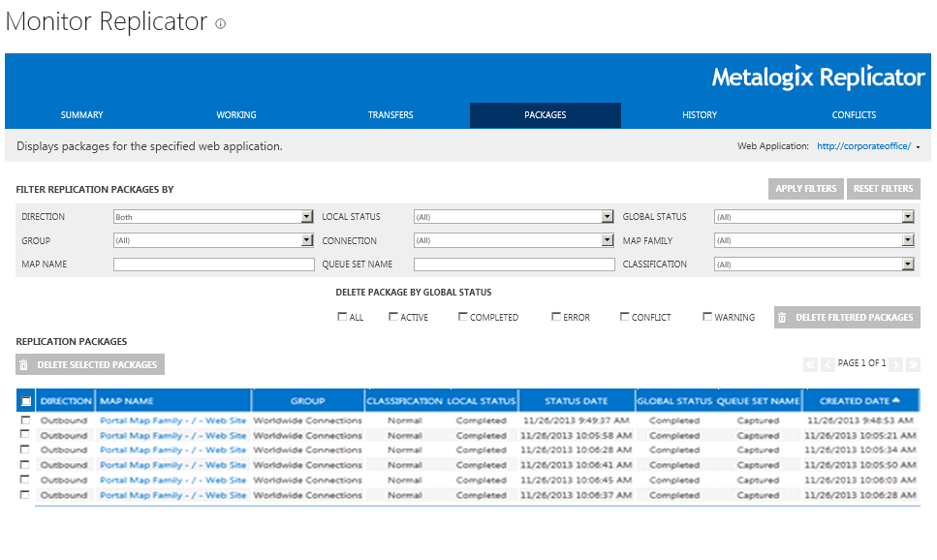Switch to the Transfers tab
The height and width of the screenshot is (560, 937).
tap(390, 115)
